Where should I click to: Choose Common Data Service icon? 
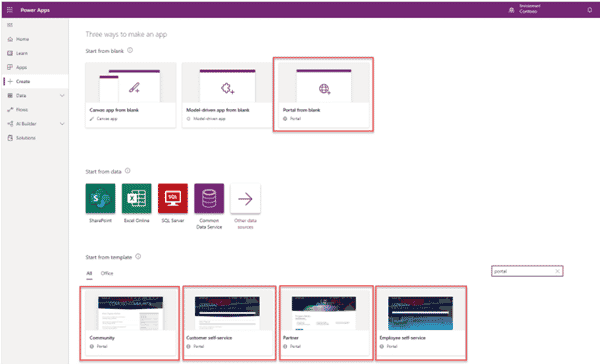pyautogui.click(x=209, y=198)
